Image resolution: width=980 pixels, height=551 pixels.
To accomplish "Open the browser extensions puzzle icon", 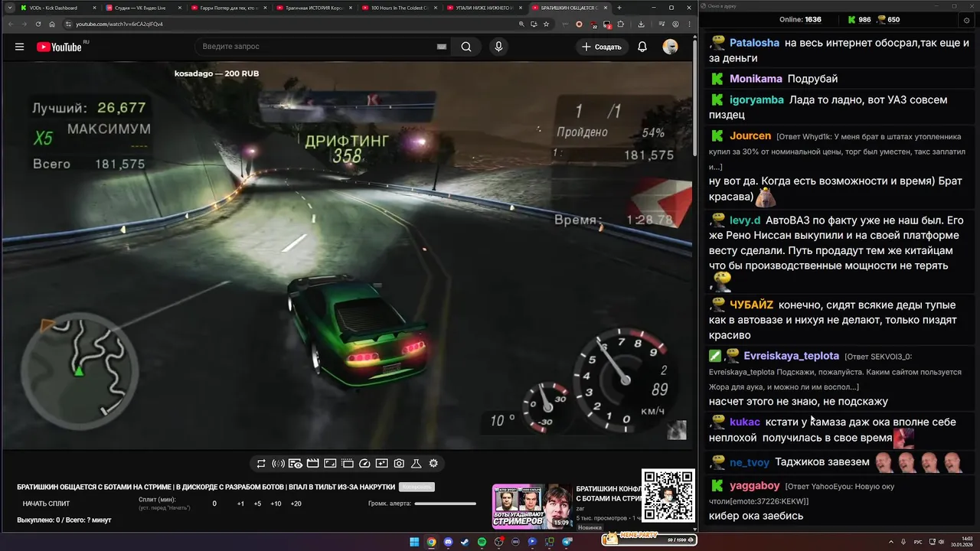I will (620, 24).
